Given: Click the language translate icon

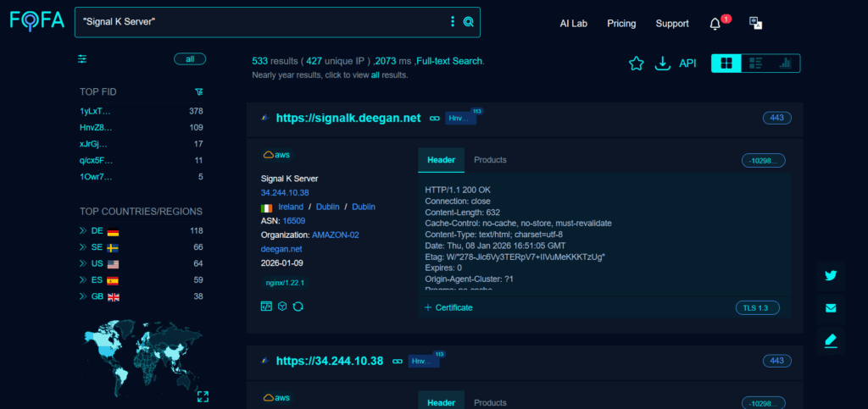Looking at the screenshot, I should 755,23.
